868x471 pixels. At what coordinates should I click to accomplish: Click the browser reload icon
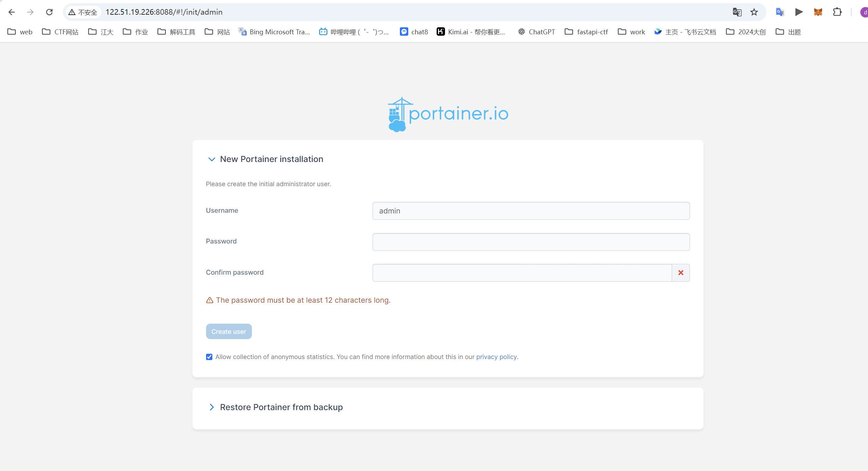(x=49, y=12)
